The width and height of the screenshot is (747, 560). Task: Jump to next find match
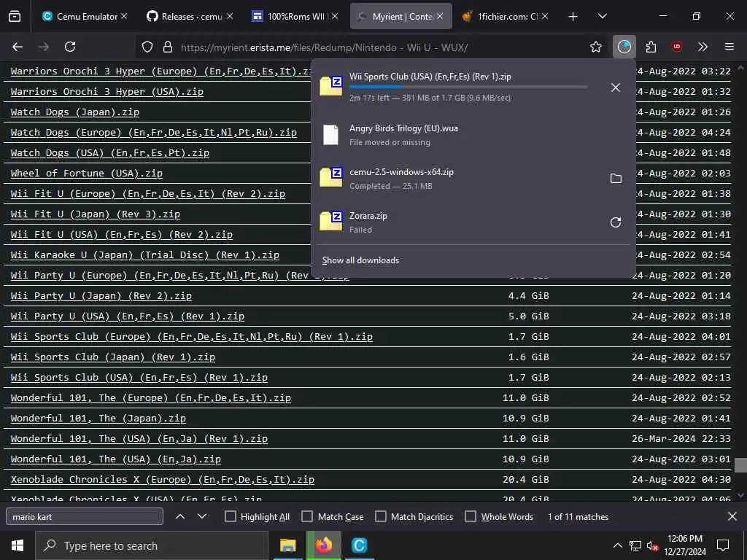pos(202,516)
